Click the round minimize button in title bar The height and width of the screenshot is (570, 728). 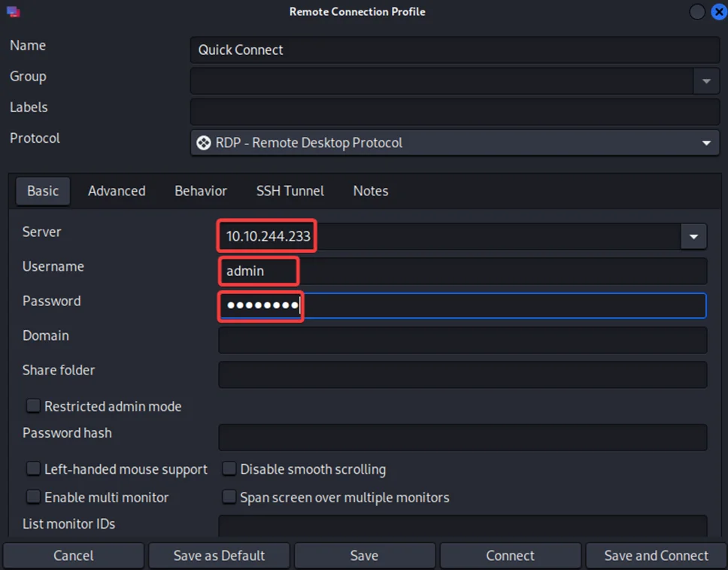697,12
